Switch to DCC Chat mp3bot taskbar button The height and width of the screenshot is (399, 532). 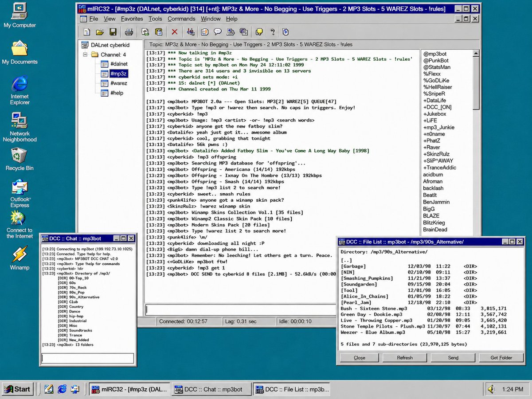211,389
